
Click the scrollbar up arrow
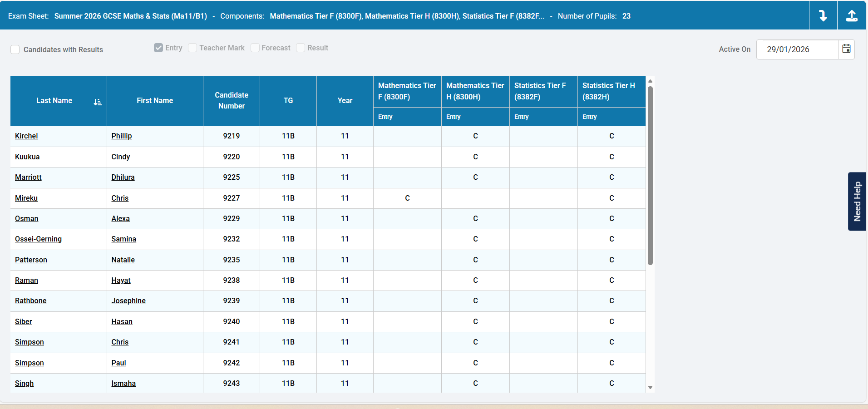click(x=650, y=81)
